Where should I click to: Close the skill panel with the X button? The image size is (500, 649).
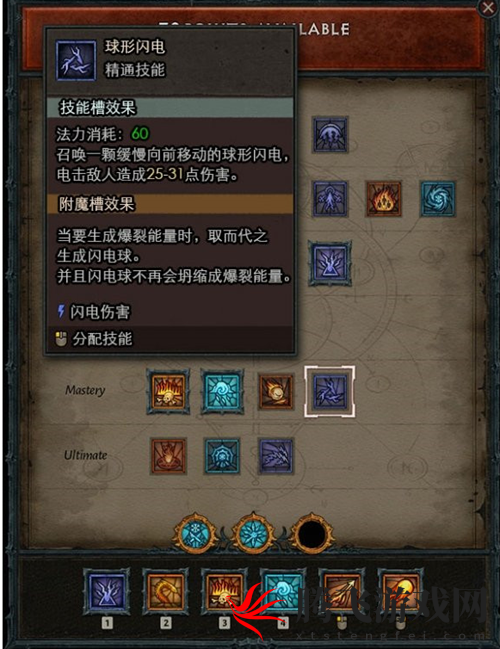pyautogui.click(x=488, y=8)
